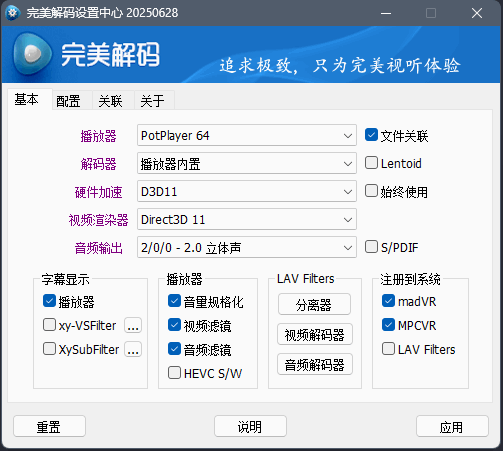Viewport: 503px width, 451px height.
Task: Enable the Lentoid checkbox
Action: click(x=371, y=163)
